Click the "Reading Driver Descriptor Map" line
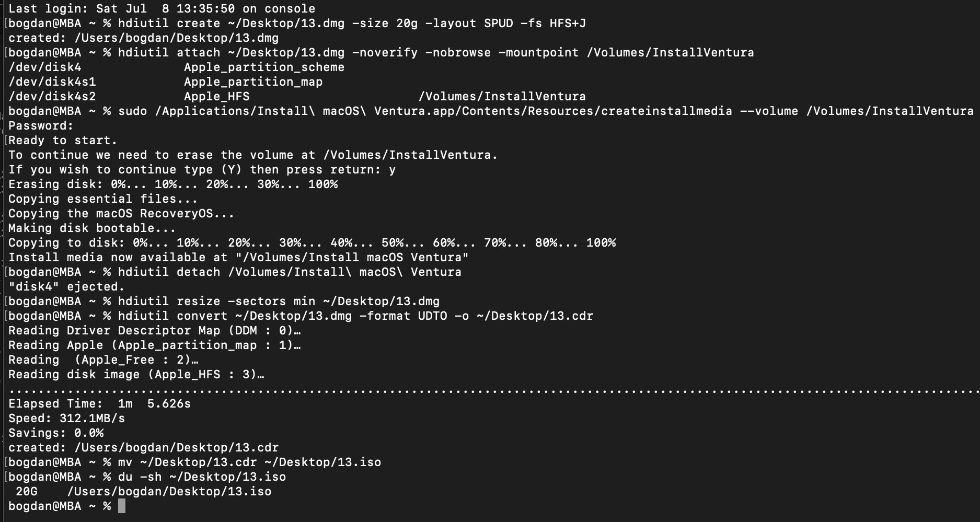 154,331
